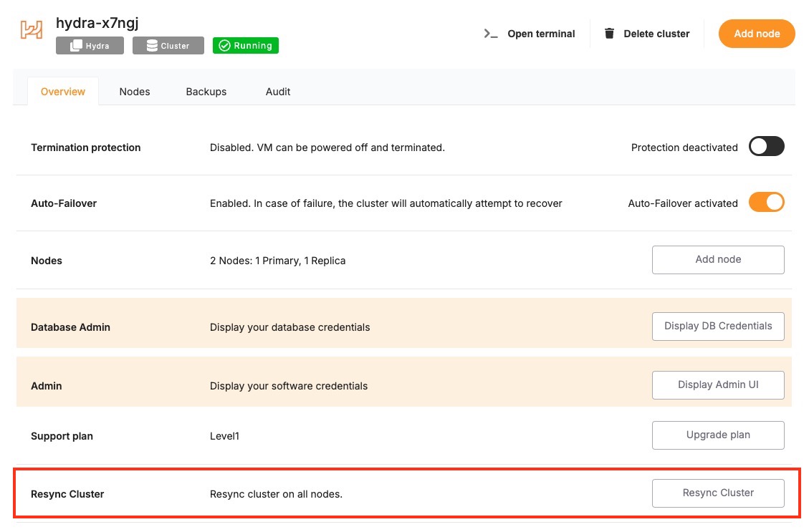Click the Open terminal link

pyautogui.click(x=541, y=34)
